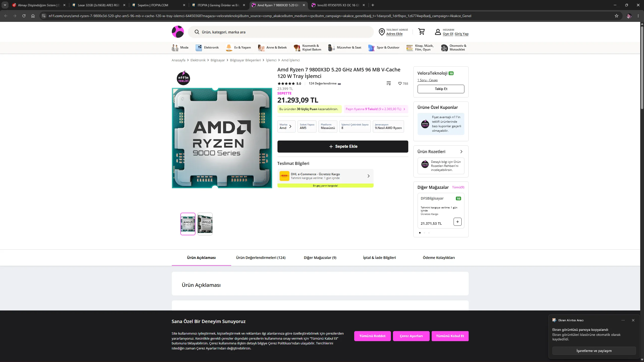644x362 pixels.
Task: Open Çerez Ayarları cookie settings
Action: 411,336
